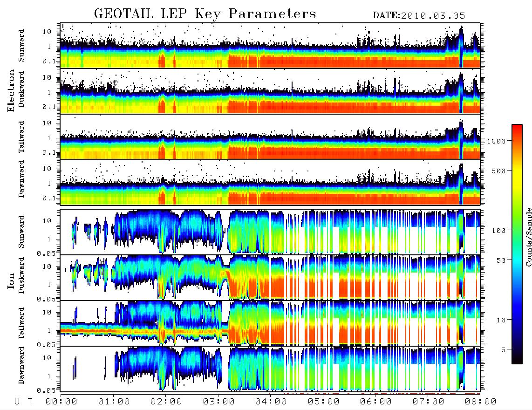
Task: Click the 'U T' time axis label
Action: (23, 402)
